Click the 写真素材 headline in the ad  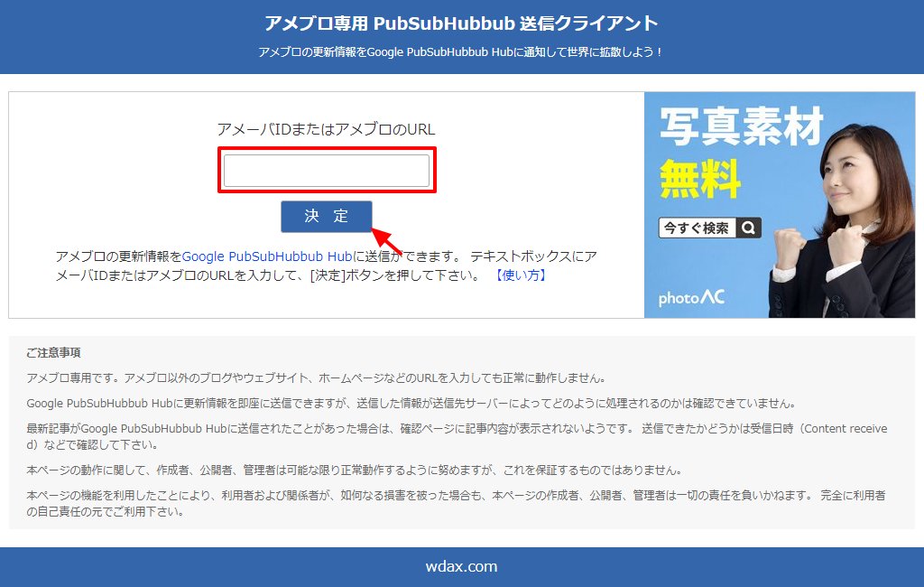pos(740,127)
